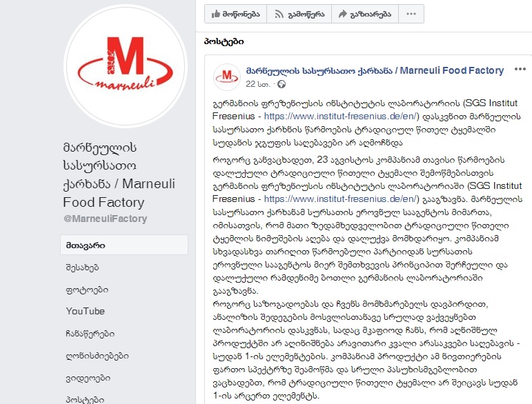Click small Marneuli avatar in post header

pyautogui.click(x=227, y=77)
